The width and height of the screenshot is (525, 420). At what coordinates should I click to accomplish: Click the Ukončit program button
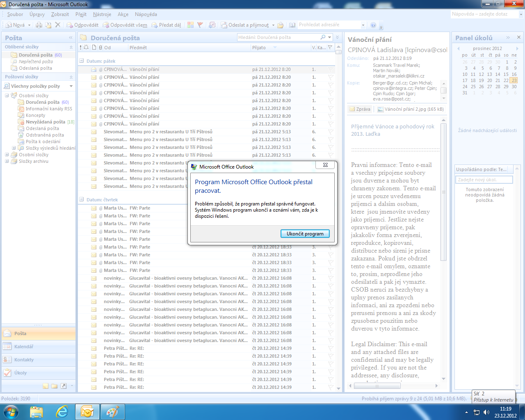click(305, 234)
